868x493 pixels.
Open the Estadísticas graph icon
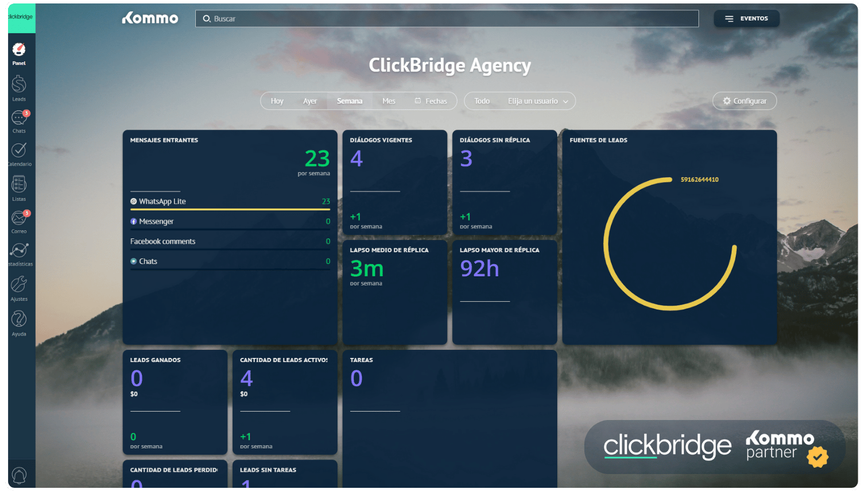[19, 251]
